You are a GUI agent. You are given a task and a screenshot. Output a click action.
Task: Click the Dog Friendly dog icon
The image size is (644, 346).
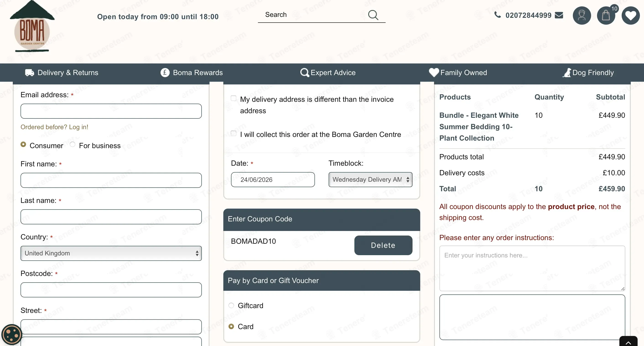[567, 73]
